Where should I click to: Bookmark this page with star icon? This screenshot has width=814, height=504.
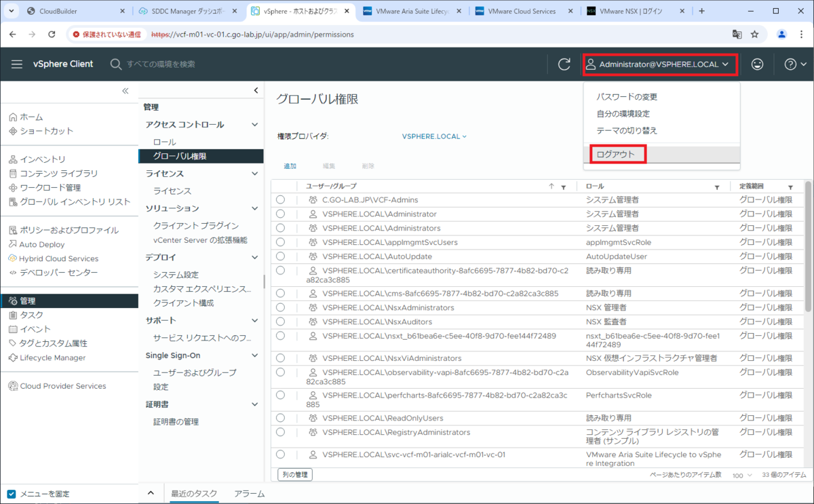pyautogui.click(x=754, y=34)
